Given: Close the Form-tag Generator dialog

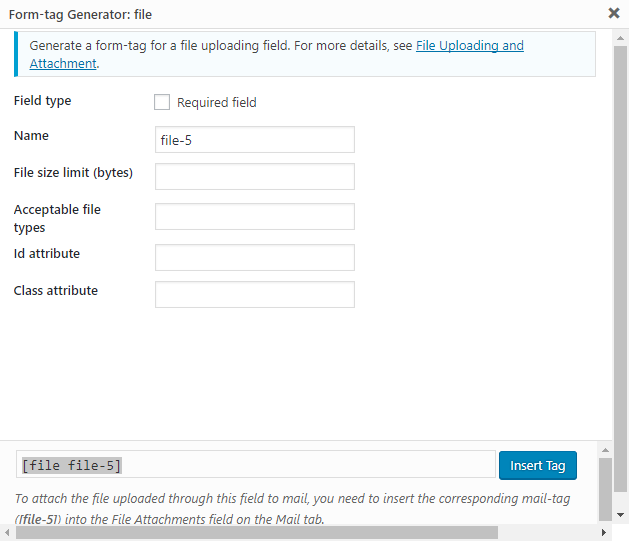Looking at the screenshot, I should pyautogui.click(x=613, y=14).
